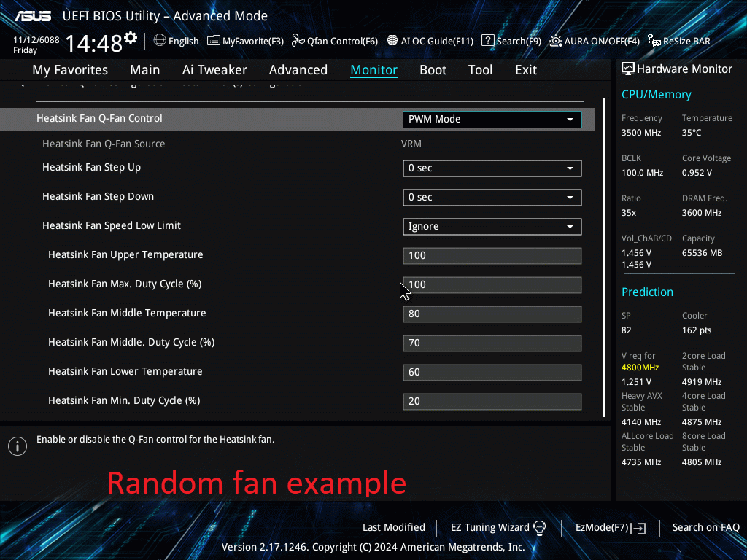Expand the Heatsink Fan Step Down dropdown

492,198
